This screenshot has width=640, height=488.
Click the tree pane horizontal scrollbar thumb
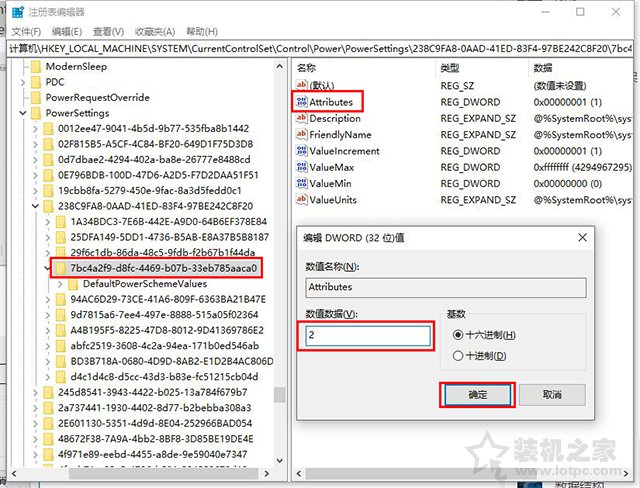point(163,473)
